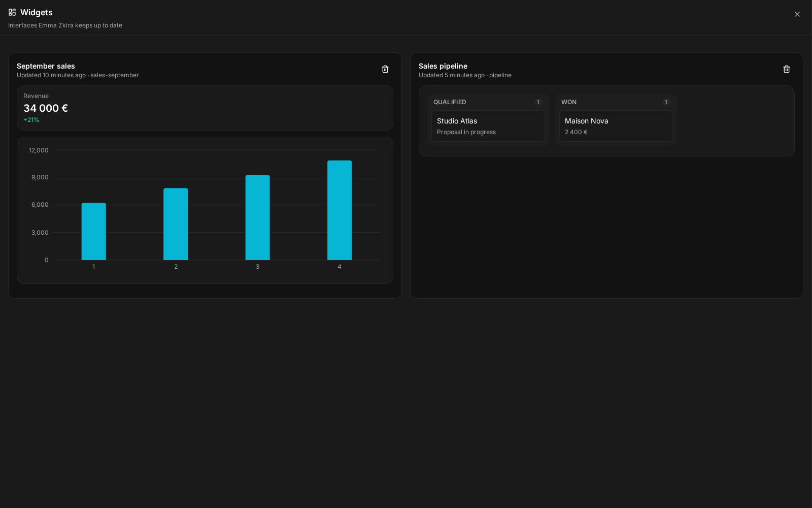Click 'Updated 10 minutes ago · sales-september'
The image size is (812, 508).
78,75
